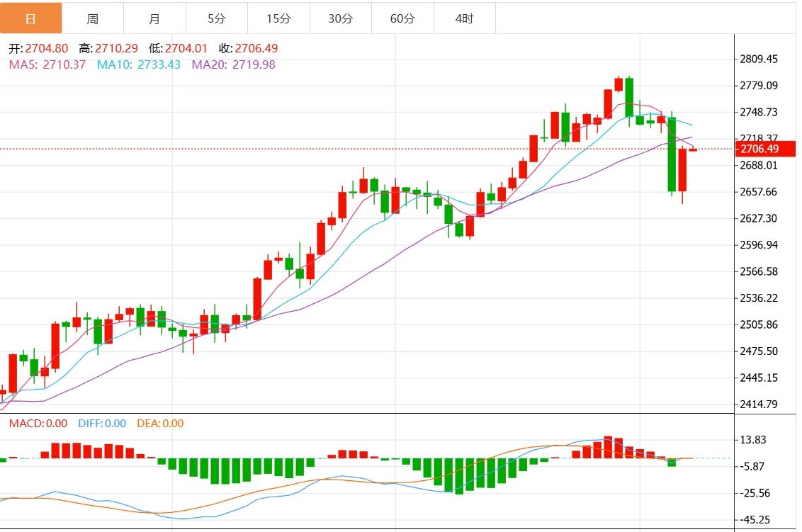Screen dimensions: 802x532
Task: Click the red 2706.49 current price tag
Action: tap(759, 149)
